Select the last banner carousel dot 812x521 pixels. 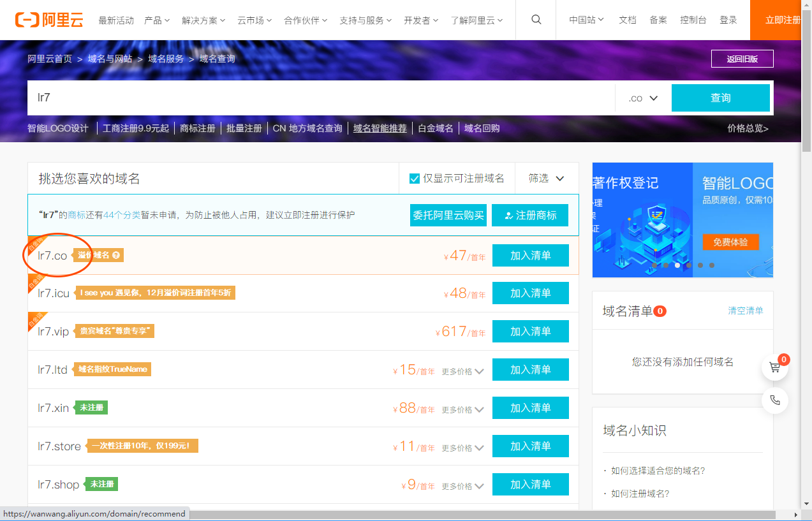click(x=712, y=265)
